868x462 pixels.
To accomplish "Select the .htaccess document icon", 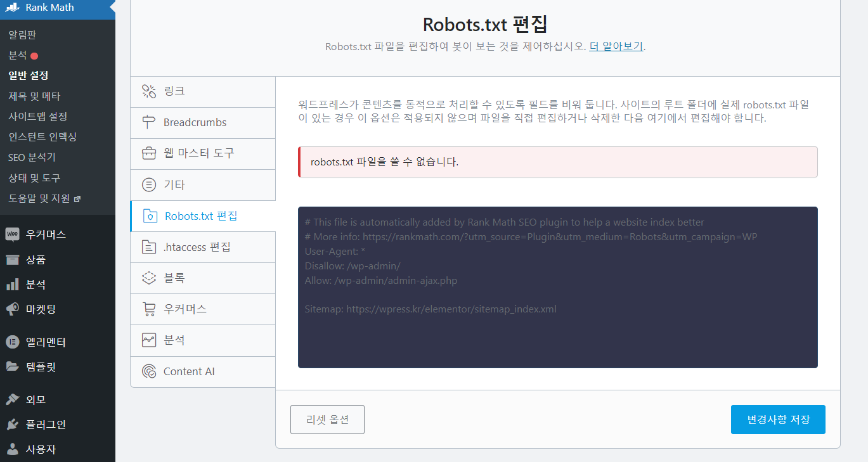I will 150,247.
